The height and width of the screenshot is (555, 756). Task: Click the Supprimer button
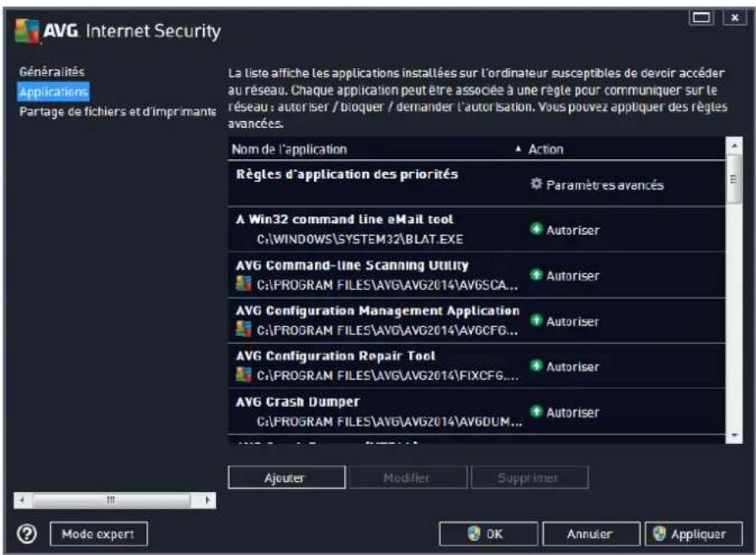pyautogui.click(x=530, y=478)
